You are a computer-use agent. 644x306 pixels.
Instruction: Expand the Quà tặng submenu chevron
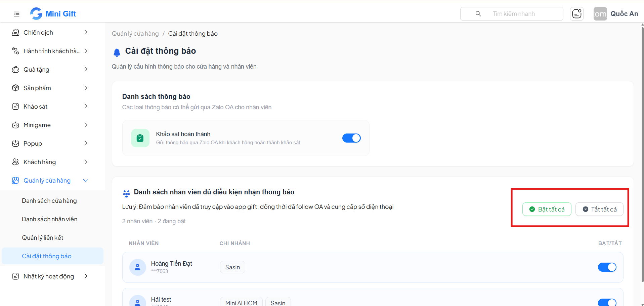coord(86,70)
